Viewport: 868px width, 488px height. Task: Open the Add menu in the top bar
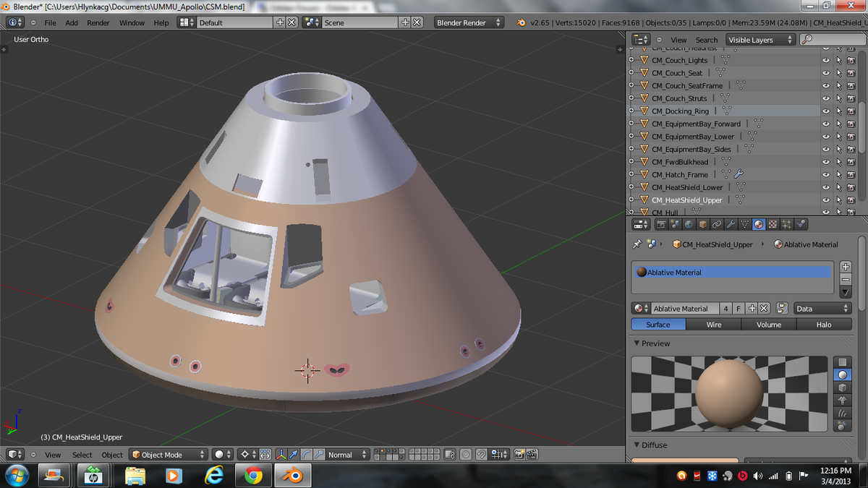click(x=72, y=22)
